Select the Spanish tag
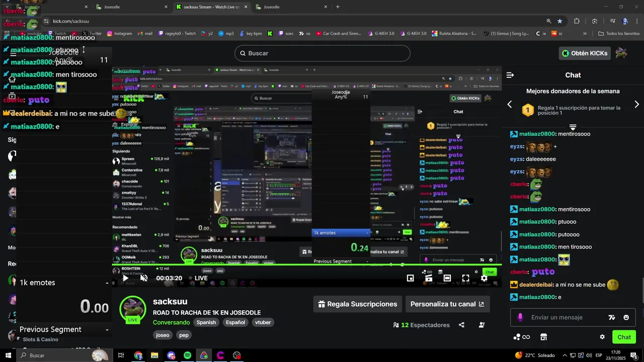644x362 pixels. click(x=206, y=322)
